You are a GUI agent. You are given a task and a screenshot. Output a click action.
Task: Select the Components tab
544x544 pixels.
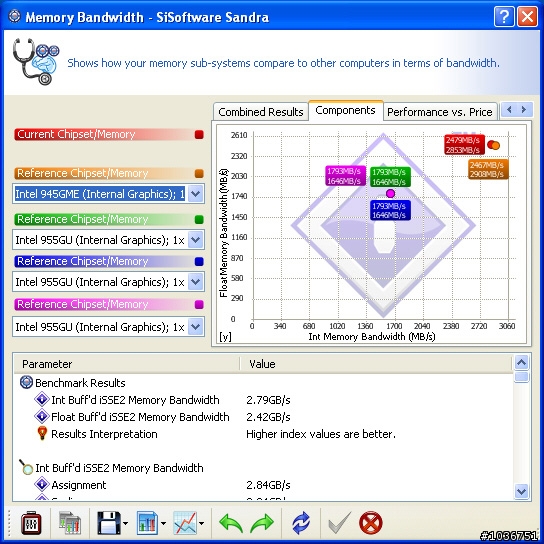[x=345, y=110]
